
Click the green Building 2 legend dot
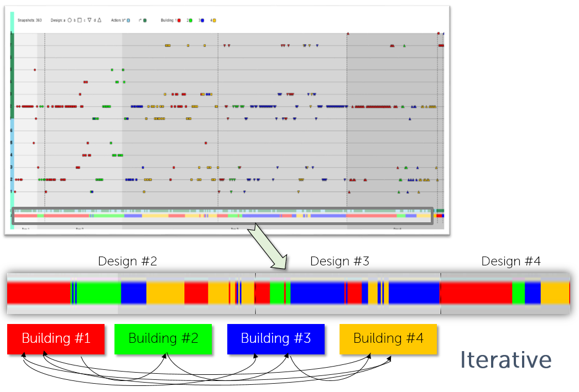[191, 20]
